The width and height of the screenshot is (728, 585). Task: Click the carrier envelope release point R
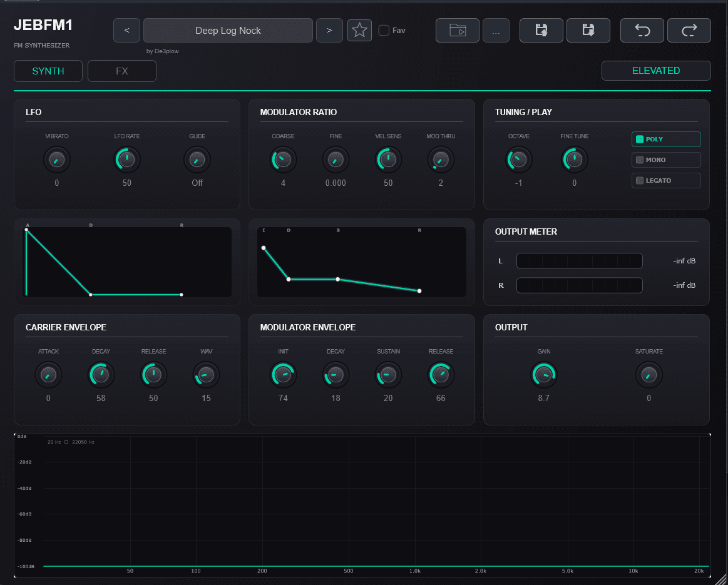pyautogui.click(x=181, y=295)
